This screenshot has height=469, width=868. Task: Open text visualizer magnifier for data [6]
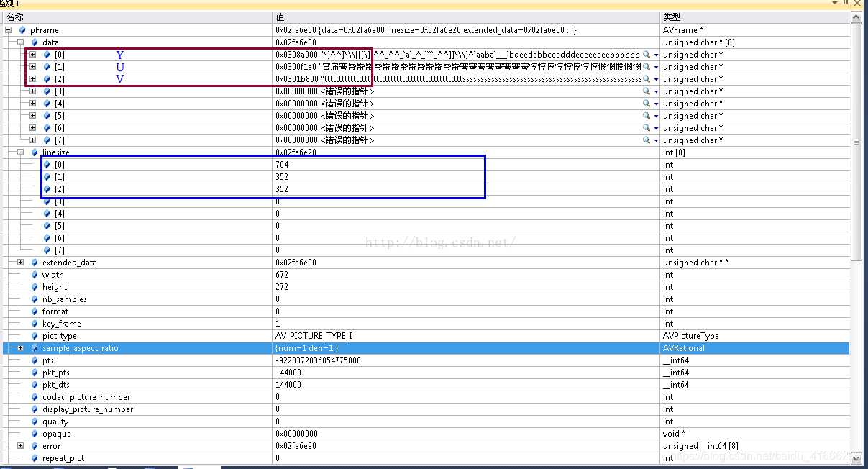click(647, 128)
